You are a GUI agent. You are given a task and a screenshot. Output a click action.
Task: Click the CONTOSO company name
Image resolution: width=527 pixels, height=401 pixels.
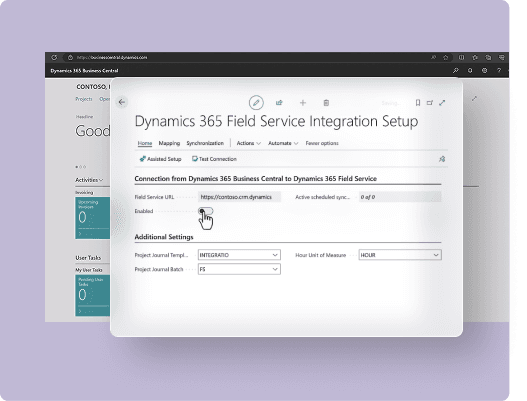(93, 87)
